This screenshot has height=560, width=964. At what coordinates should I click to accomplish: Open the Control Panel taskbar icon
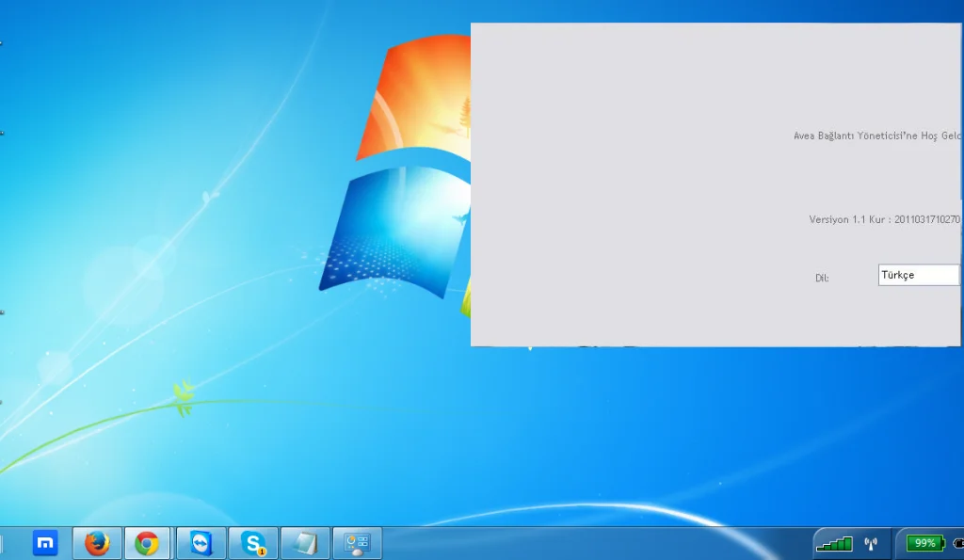357,543
